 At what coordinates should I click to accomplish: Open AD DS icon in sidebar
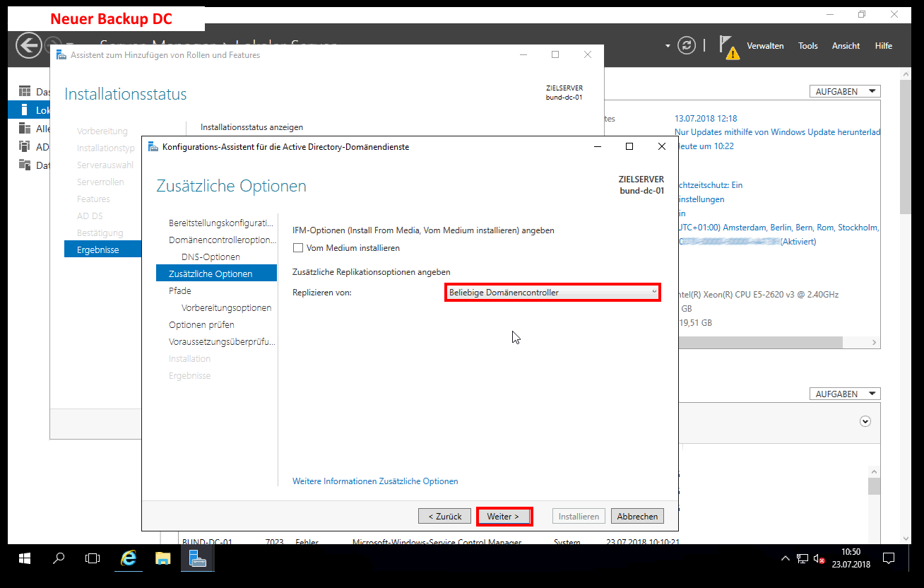(25, 146)
